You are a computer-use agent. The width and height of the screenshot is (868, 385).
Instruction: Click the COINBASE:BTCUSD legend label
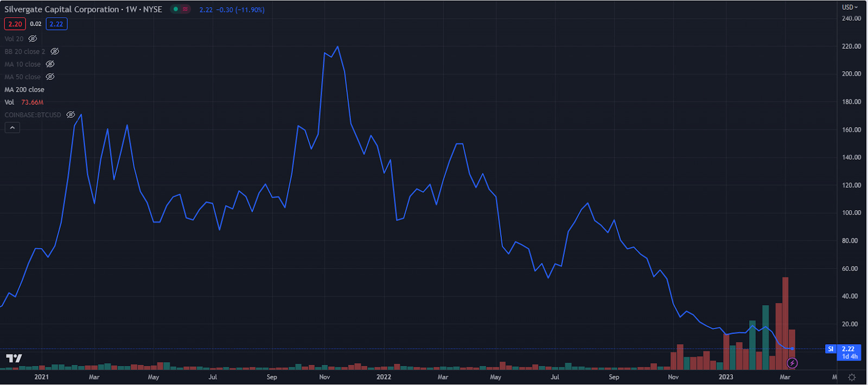[33, 115]
